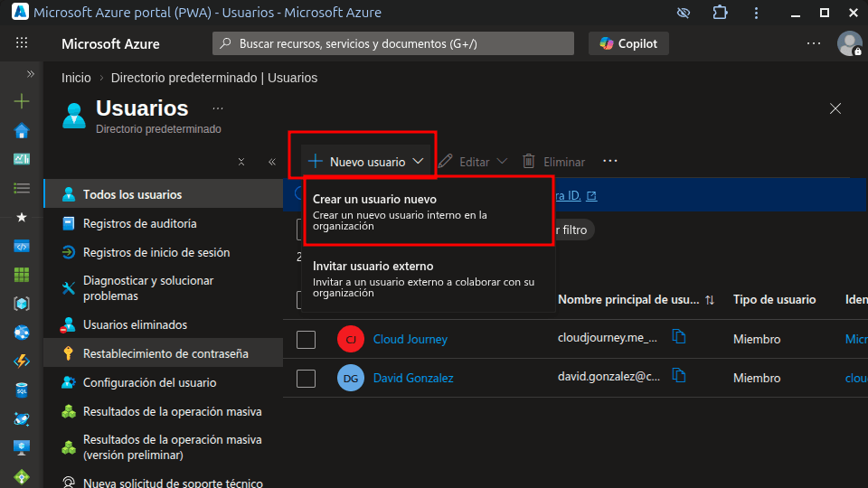Close the Usuarios blade with X

pos(835,108)
